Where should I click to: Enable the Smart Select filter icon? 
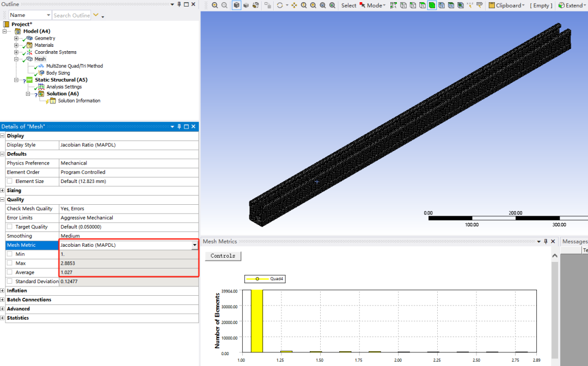click(x=394, y=5)
